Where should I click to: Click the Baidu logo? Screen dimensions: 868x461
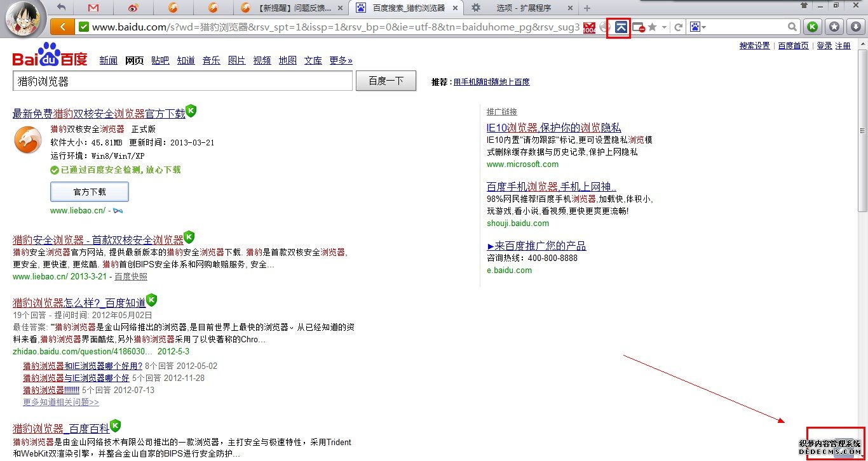tap(50, 55)
